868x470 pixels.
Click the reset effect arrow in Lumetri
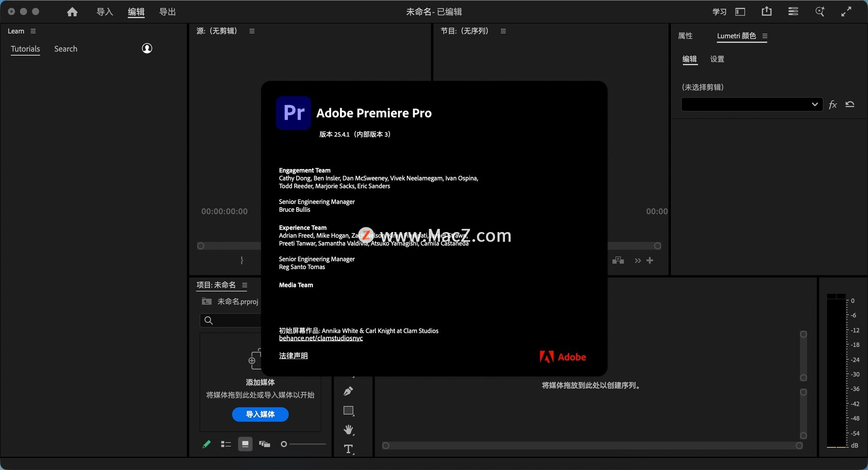pyautogui.click(x=850, y=104)
